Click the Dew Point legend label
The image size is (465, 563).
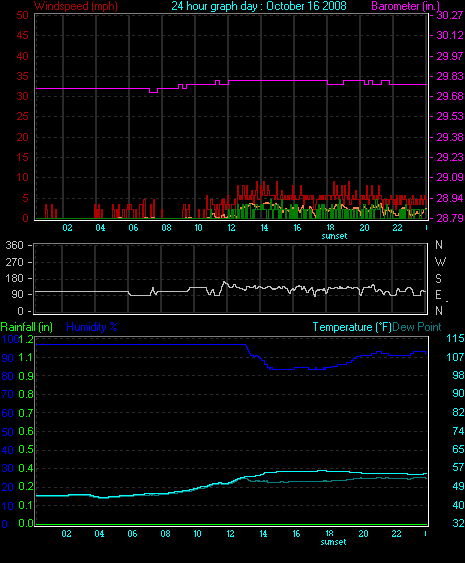(x=417, y=327)
